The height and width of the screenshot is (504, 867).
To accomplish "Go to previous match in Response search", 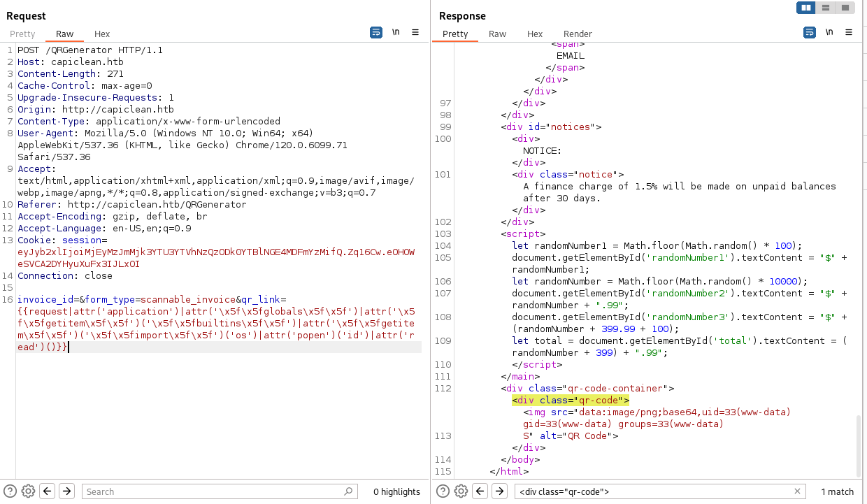I will (480, 491).
